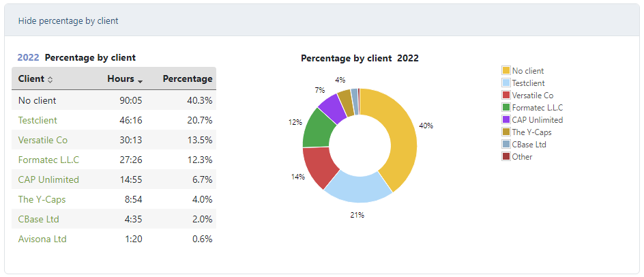Click the Testclient light blue legend swatch

(506, 83)
